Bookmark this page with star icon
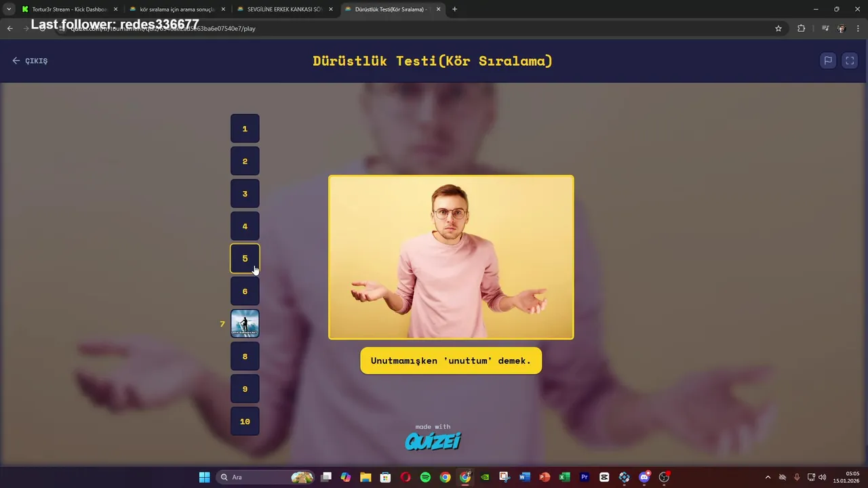 tap(778, 28)
